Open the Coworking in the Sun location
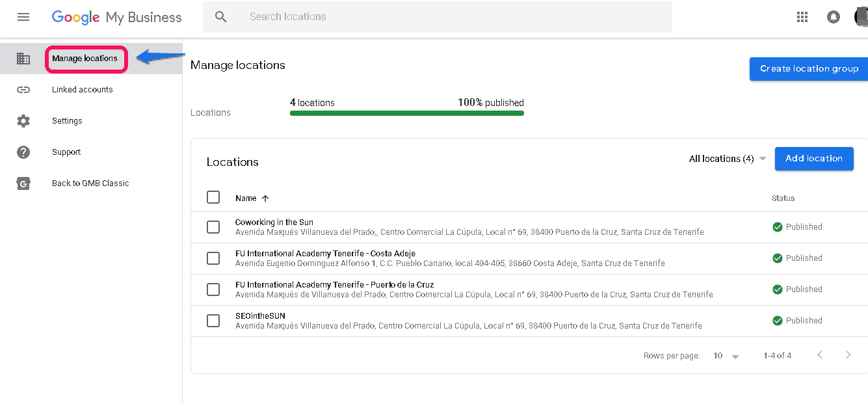This screenshot has width=868, height=404. tap(274, 222)
